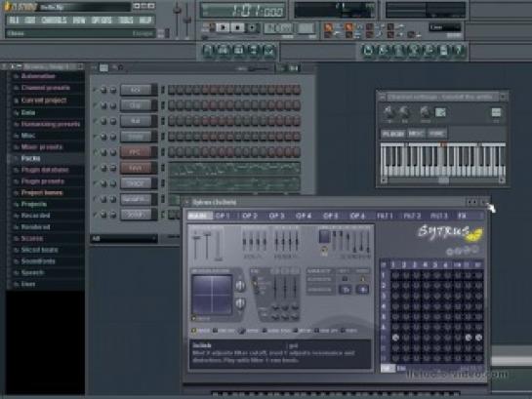Expand the Automation folder in browser
The image size is (532, 399).
(38, 76)
